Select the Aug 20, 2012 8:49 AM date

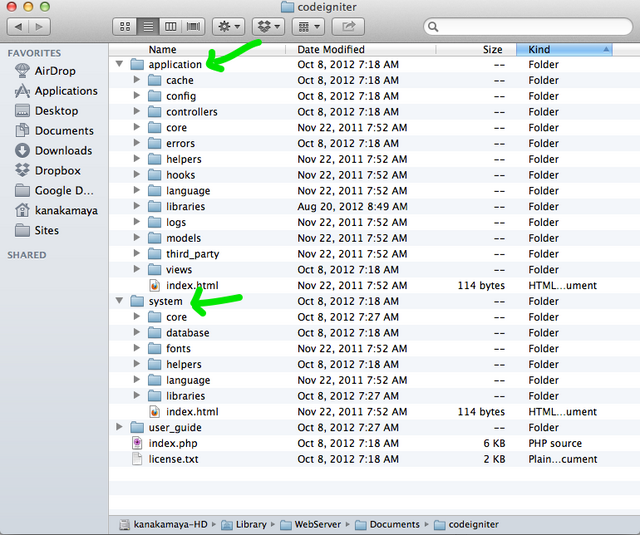(352, 206)
